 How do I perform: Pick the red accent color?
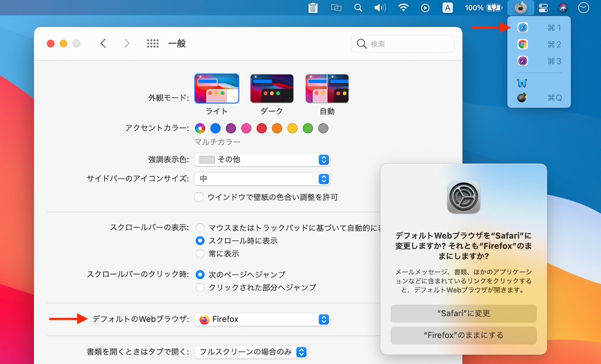tap(261, 128)
